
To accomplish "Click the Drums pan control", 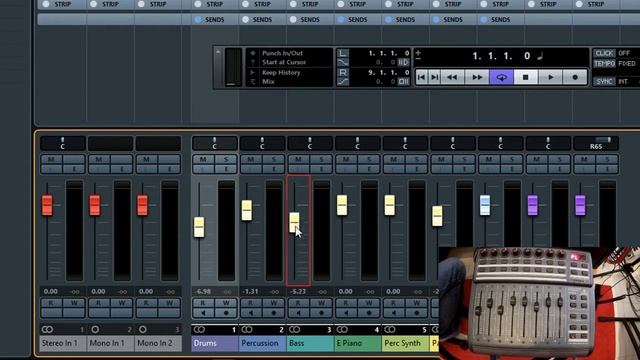I will click(x=215, y=144).
